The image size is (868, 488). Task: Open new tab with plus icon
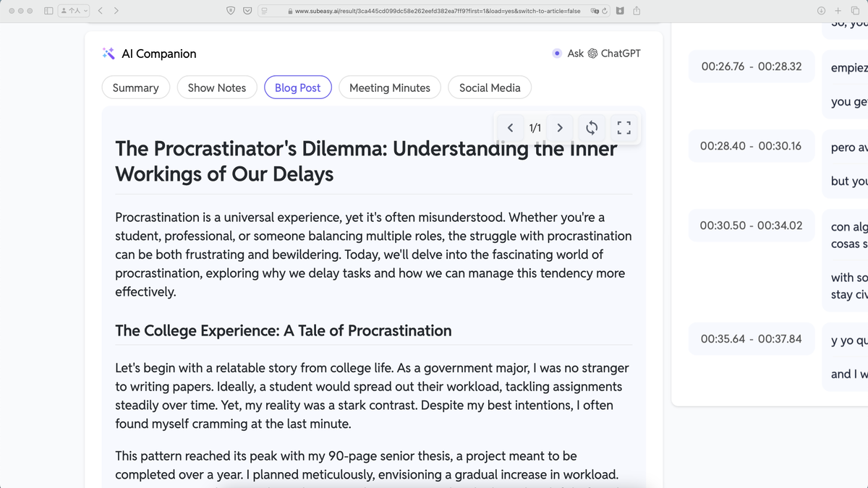coord(838,11)
